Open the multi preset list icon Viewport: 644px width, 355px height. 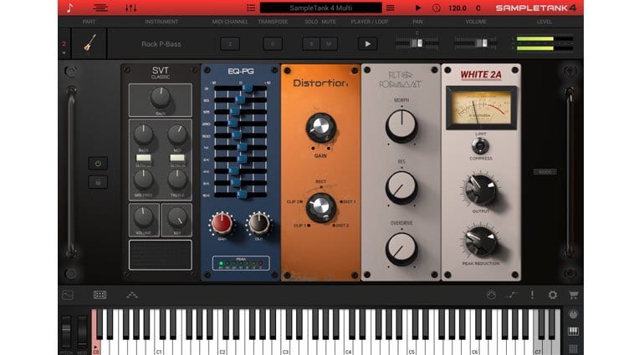251,8
